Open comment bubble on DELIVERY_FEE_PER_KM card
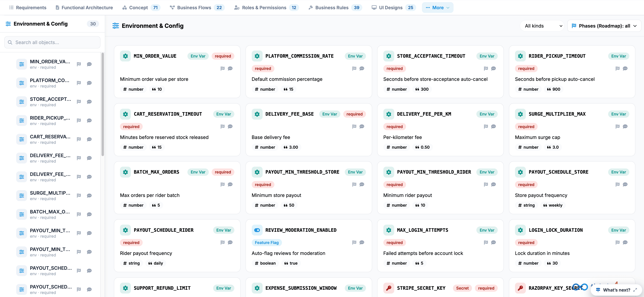Screen dimensions: 644x297 (493, 127)
